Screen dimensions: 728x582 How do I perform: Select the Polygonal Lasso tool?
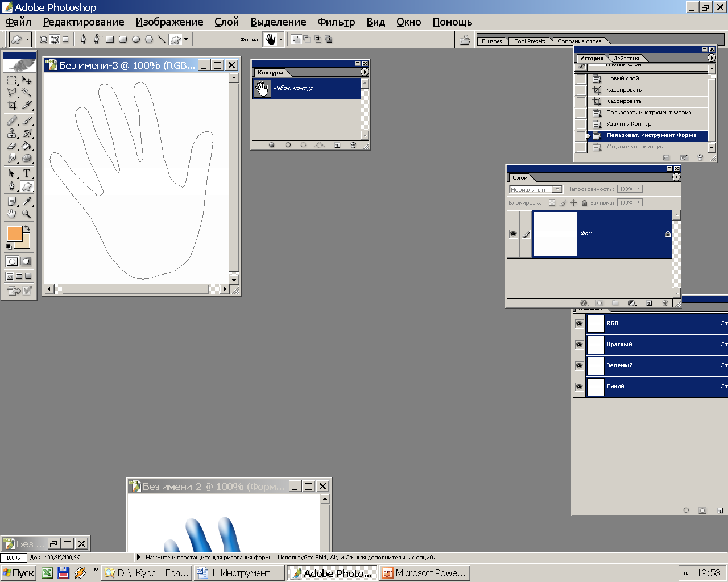point(12,93)
